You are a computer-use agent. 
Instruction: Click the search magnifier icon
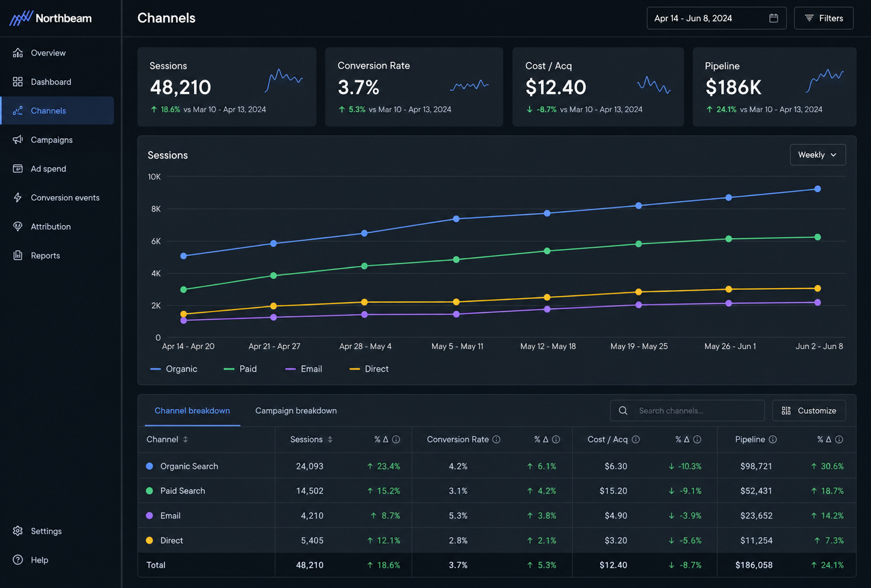coord(623,411)
